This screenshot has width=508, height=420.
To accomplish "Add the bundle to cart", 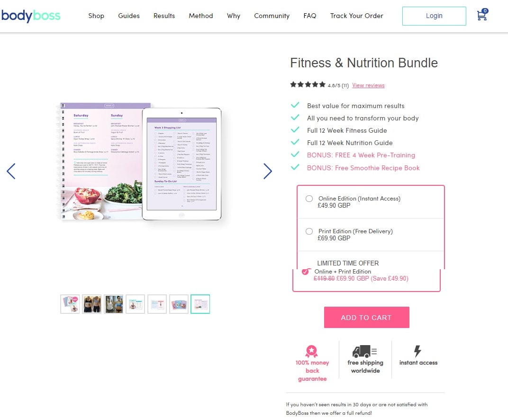I will 367,317.
